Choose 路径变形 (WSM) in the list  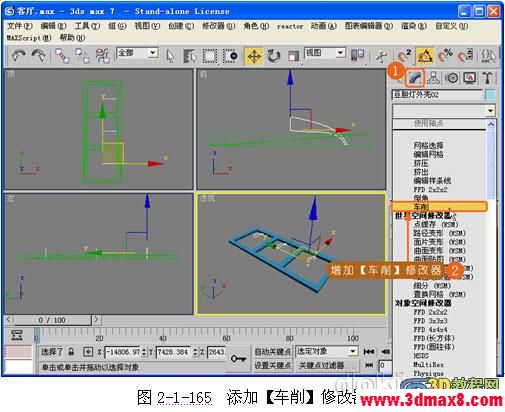tap(439, 233)
